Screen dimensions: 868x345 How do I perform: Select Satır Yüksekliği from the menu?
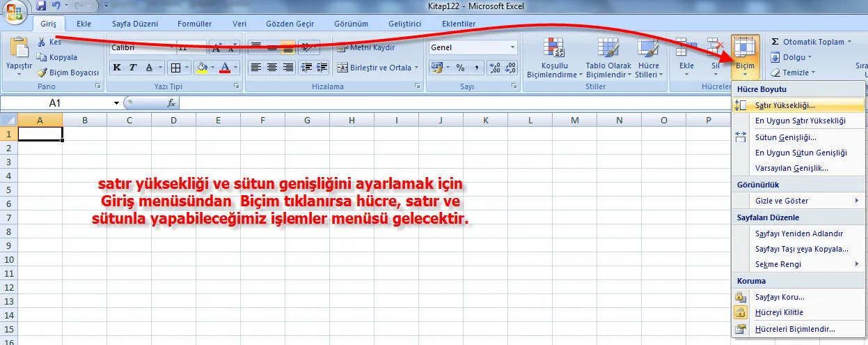click(784, 105)
